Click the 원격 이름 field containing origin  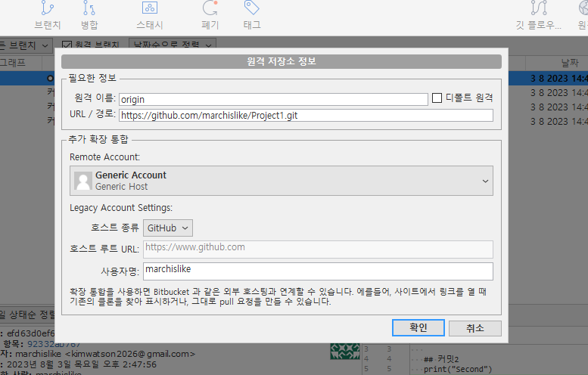pyautogui.click(x=273, y=99)
